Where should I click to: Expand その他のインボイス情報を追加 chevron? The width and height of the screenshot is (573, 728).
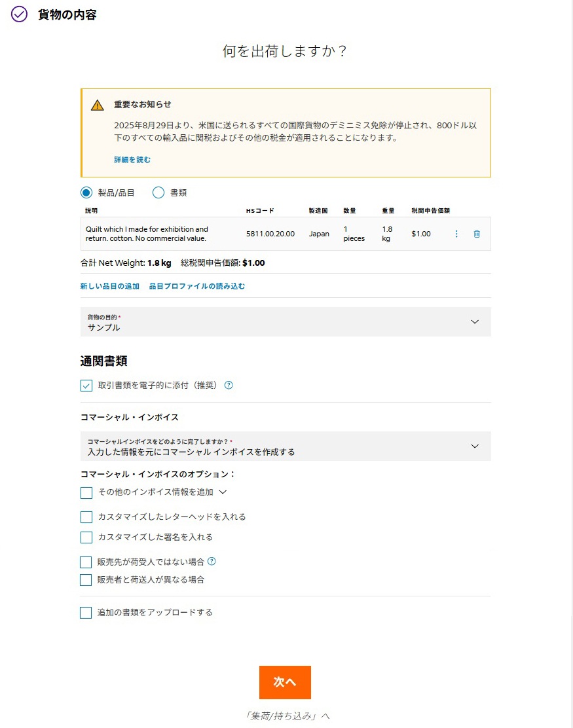click(x=223, y=492)
